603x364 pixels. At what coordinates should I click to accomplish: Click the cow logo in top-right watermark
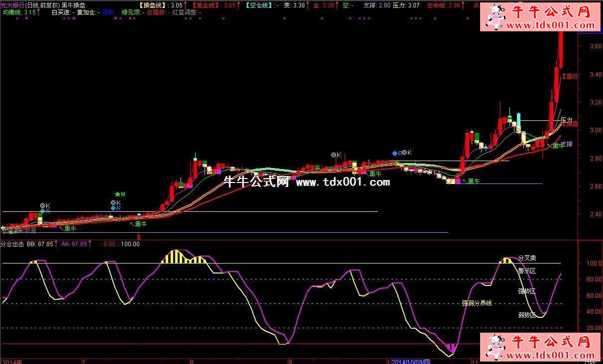pos(496,17)
